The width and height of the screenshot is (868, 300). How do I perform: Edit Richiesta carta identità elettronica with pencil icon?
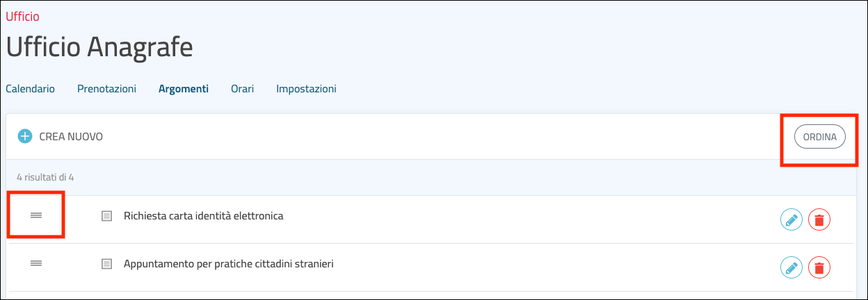pos(791,220)
